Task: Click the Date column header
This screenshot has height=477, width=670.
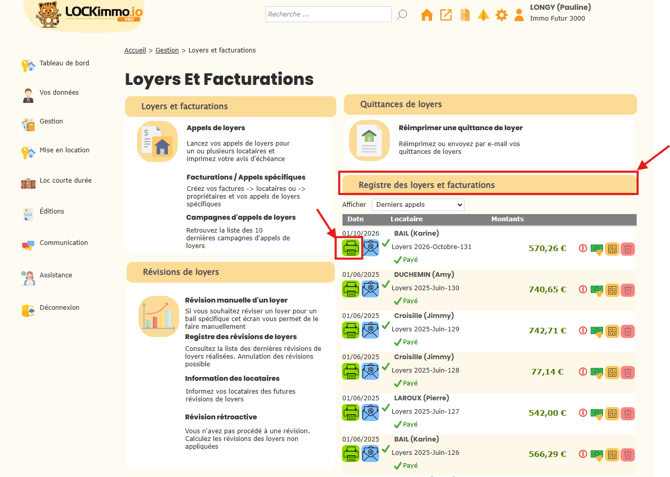Action: [356, 219]
